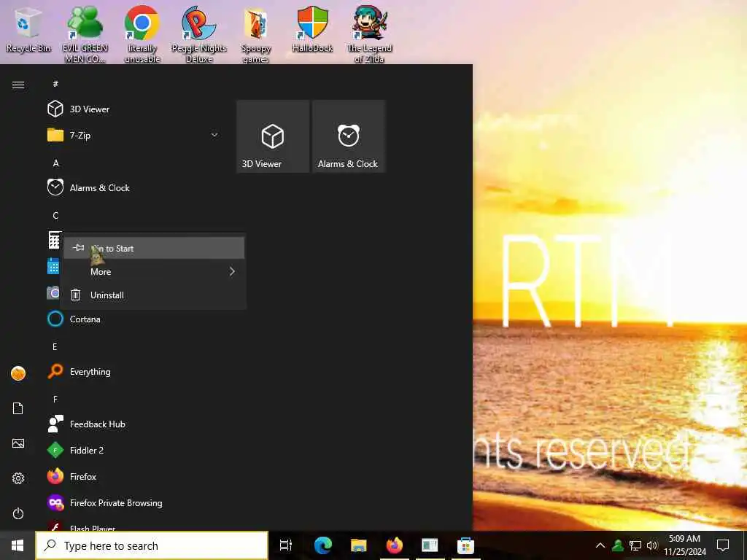Open Firefox from the app list

pyautogui.click(x=133, y=476)
